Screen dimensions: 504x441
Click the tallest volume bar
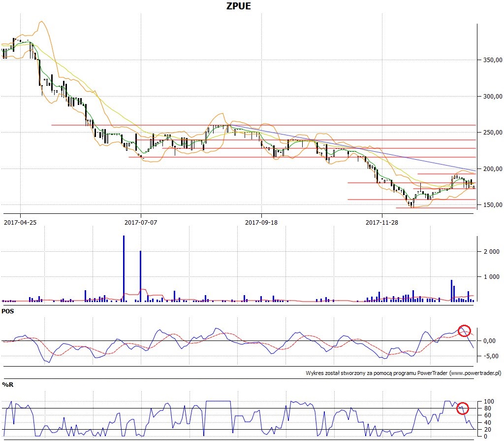tap(124, 269)
